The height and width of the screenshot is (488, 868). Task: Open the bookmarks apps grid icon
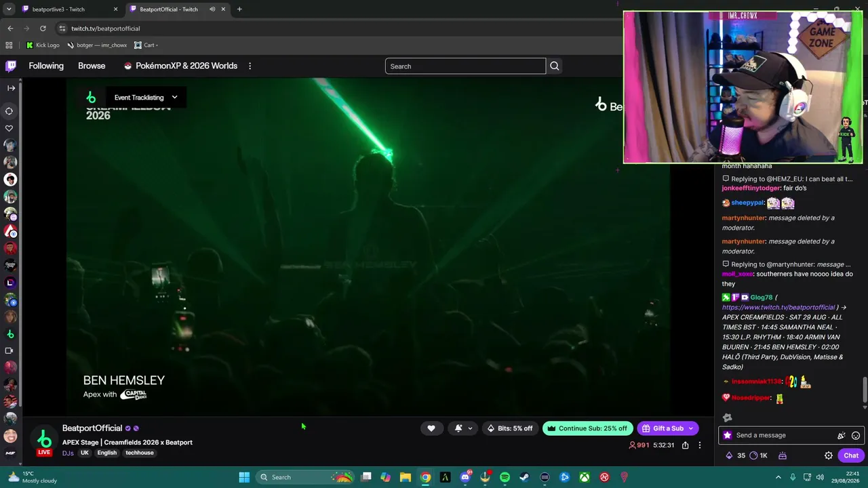[x=9, y=45]
